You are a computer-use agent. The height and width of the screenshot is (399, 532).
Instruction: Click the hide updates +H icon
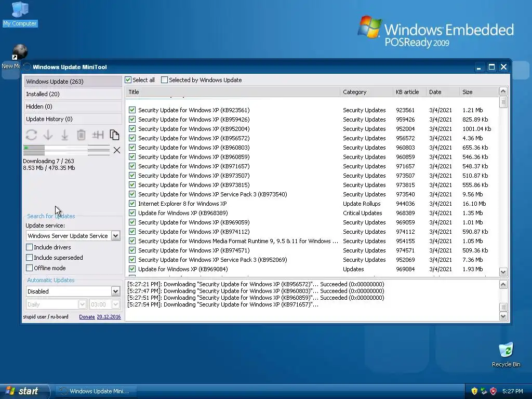coord(98,135)
